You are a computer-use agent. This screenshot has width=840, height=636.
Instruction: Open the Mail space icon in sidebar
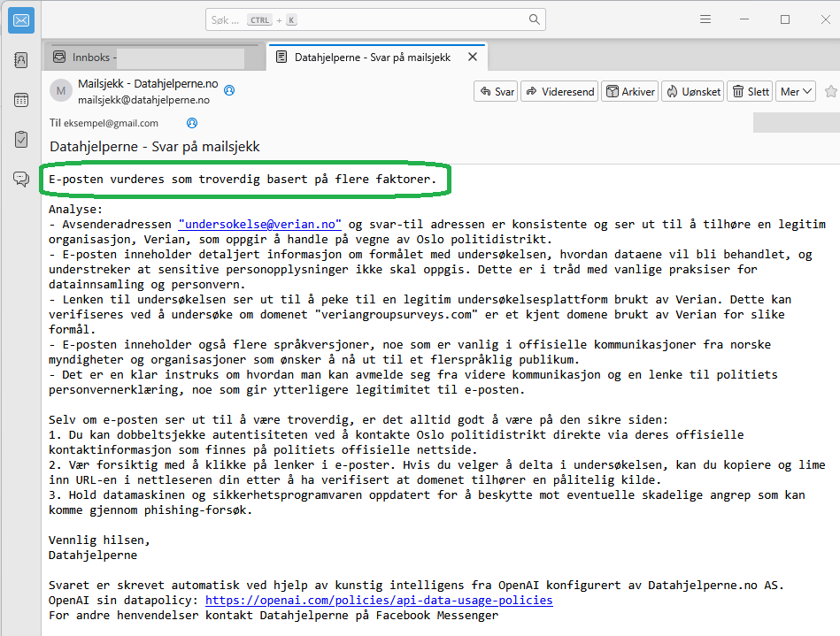coord(21,20)
